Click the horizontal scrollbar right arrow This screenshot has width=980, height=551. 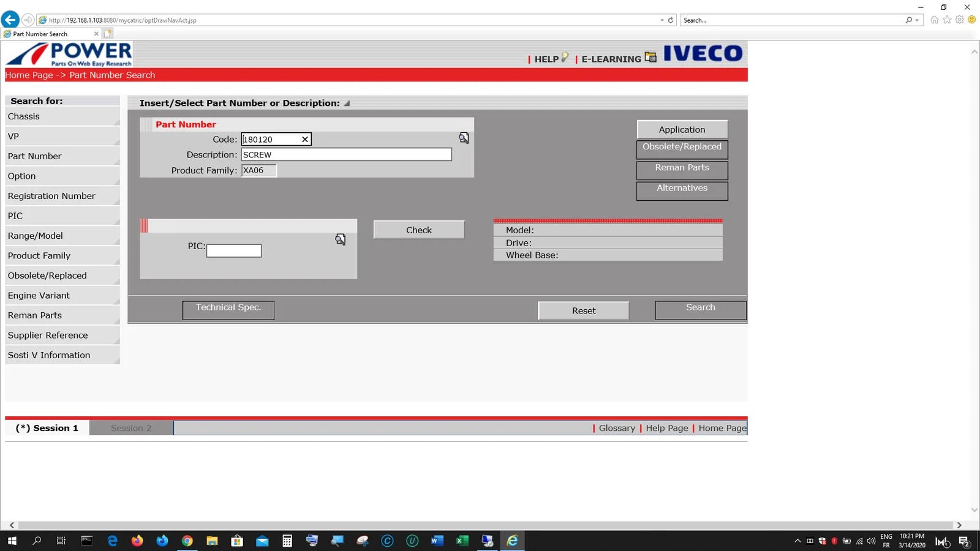coord(959,525)
